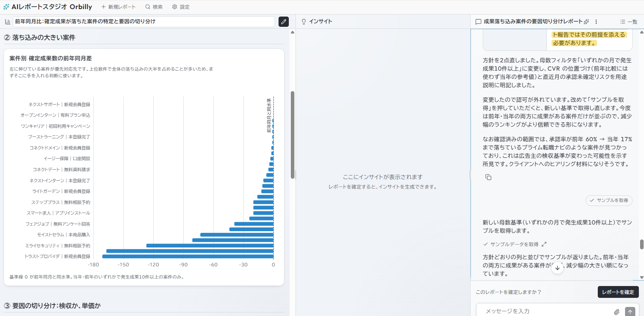Click the report panel vertical scrollbar thumb
Viewport: 644px width, 316px height.
pos(292,135)
